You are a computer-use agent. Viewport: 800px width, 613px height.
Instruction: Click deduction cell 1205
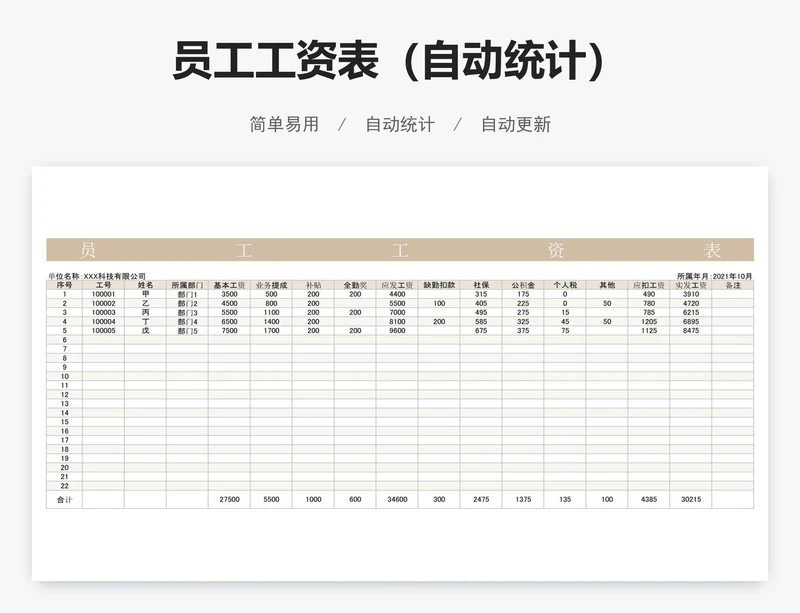[x=649, y=322]
